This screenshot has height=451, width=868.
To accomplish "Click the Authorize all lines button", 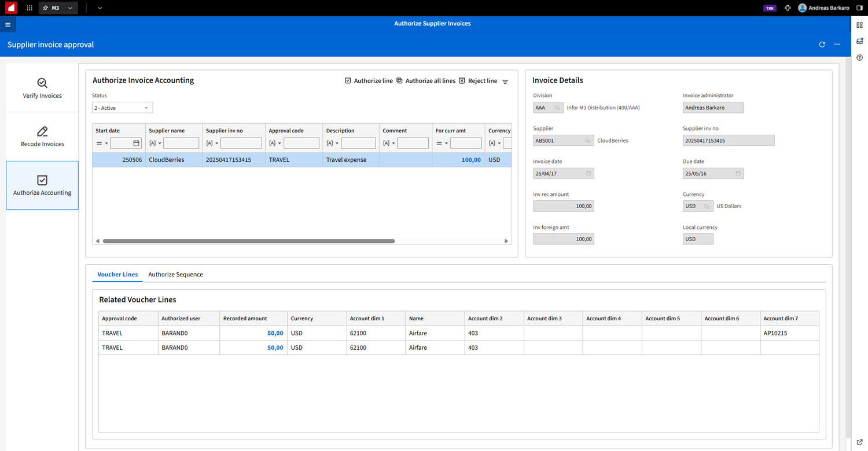I will click(426, 81).
